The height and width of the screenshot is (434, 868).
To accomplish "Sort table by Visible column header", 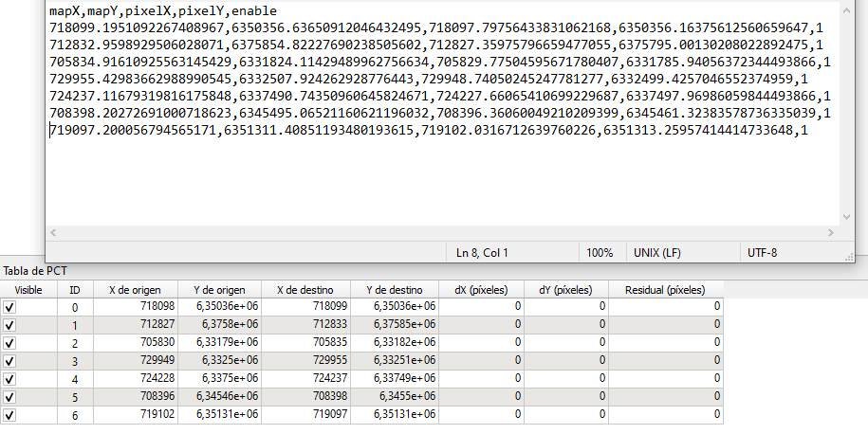I will (x=28, y=290).
